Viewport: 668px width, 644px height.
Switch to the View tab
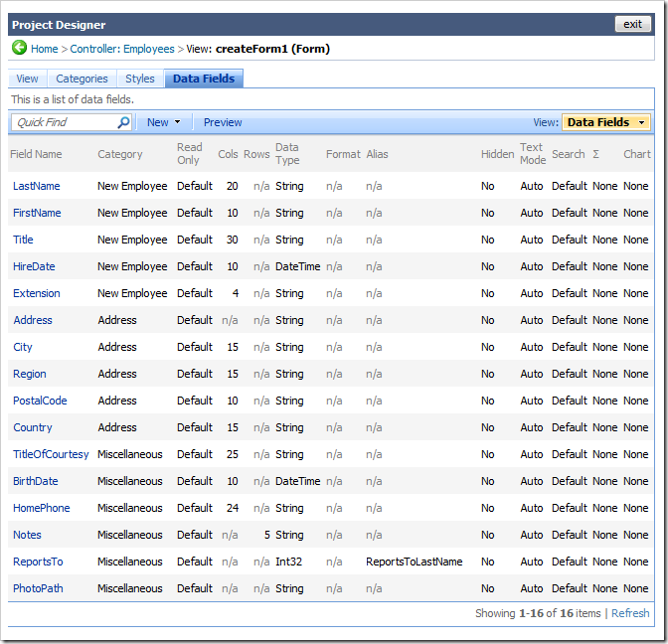(x=27, y=79)
